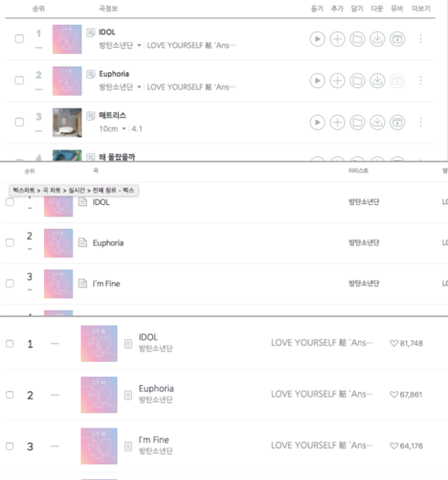Expand dropdown arrow beside 10cm
Viewport: 448px width, 480px height.
tap(124, 128)
